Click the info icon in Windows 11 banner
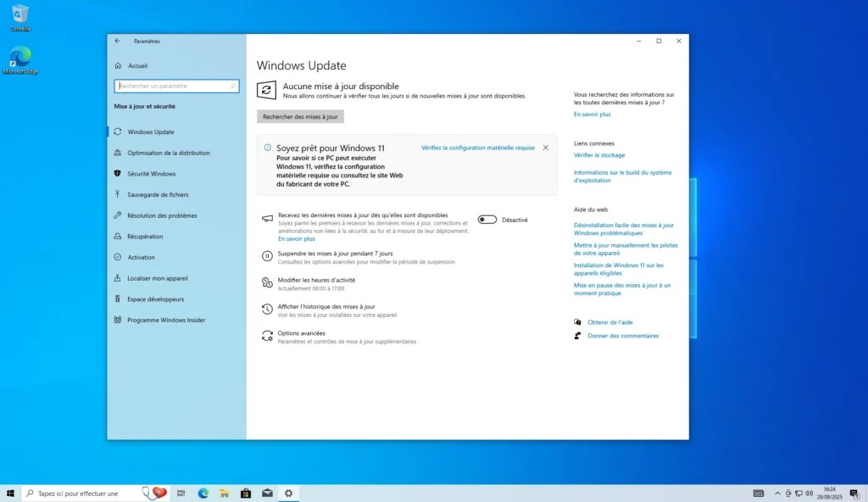This screenshot has width=868, height=502. pos(267,148)
